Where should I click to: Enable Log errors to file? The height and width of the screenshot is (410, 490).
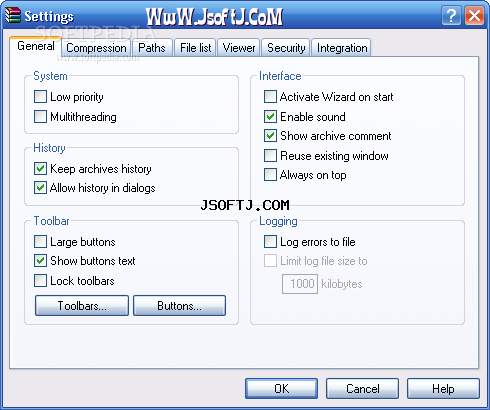pos(270,242)
